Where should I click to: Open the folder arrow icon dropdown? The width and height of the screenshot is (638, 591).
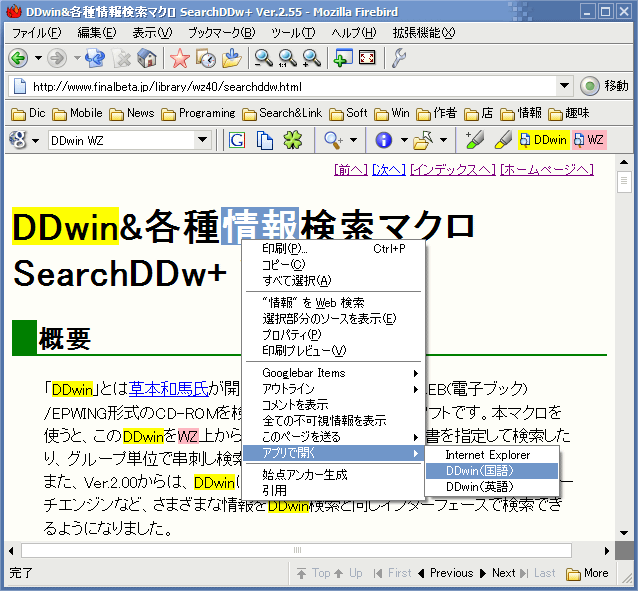[444, 140]
